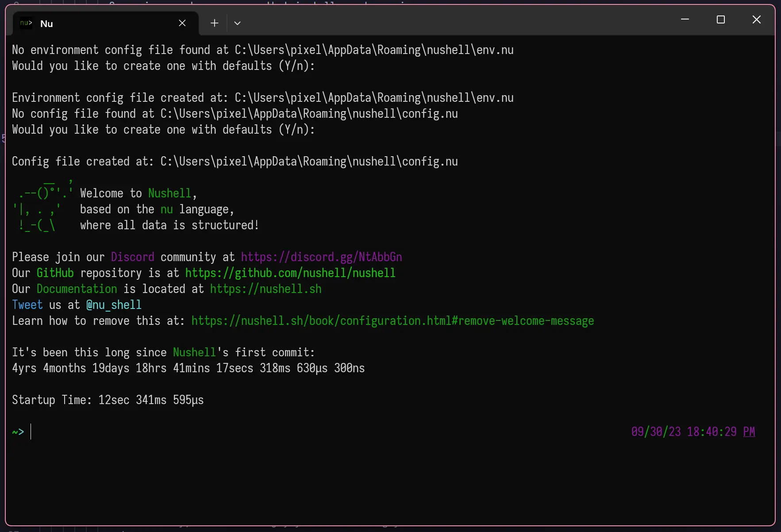This screenshot has height=532, width=781.
Task: Minimize the terminal window
Action: coord(685,19)
